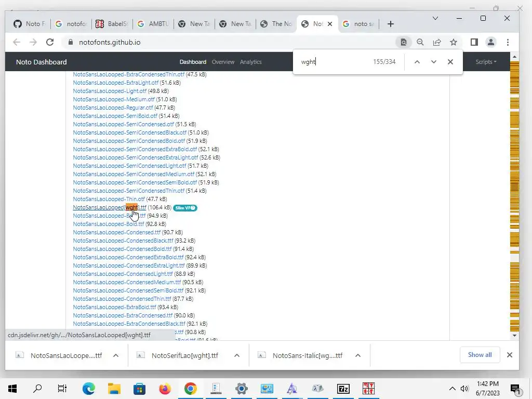Screen dimensions: 532x399
Task: Open Task View on taskbar
Action: pos(62,389)
